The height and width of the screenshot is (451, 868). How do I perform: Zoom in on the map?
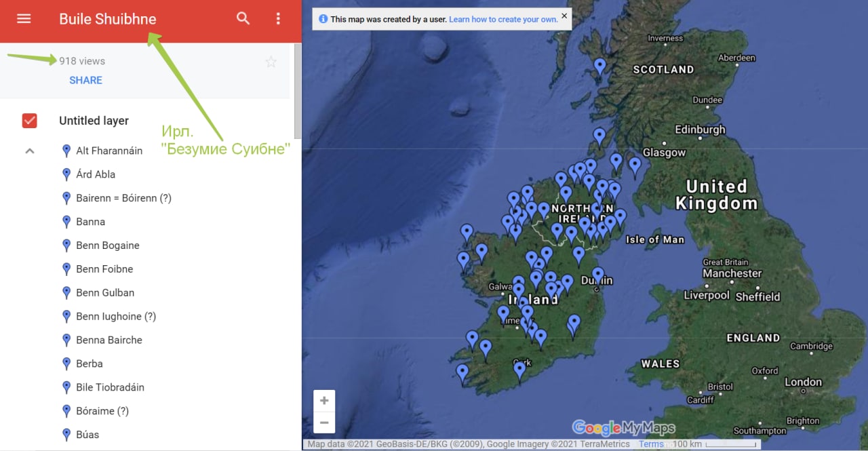[324, 401]
